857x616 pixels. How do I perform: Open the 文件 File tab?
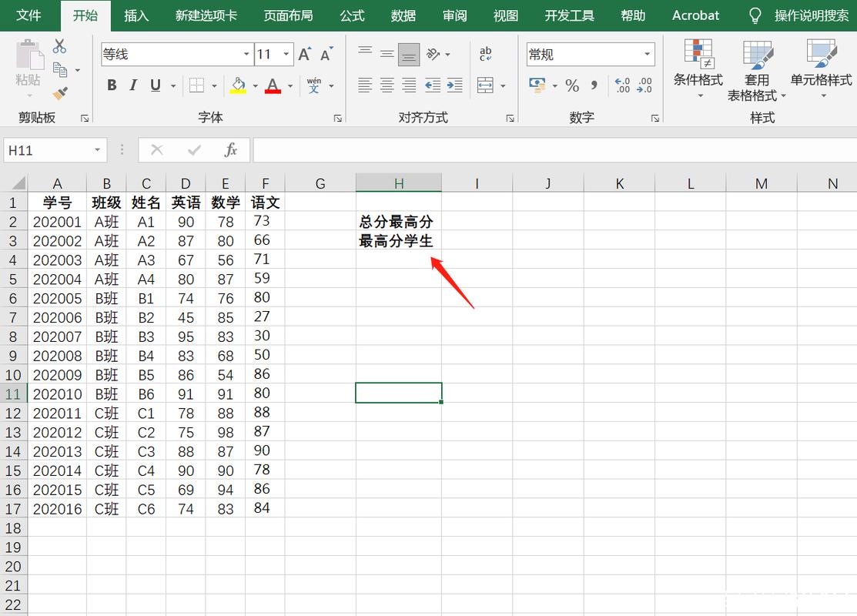pos(28,15)
